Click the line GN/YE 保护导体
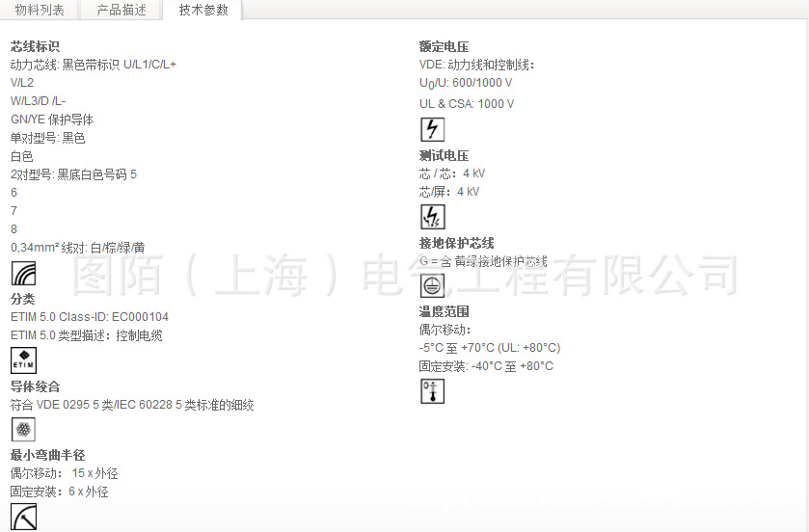809x532 pixels. pyautogui.click(x=52, y=120)
